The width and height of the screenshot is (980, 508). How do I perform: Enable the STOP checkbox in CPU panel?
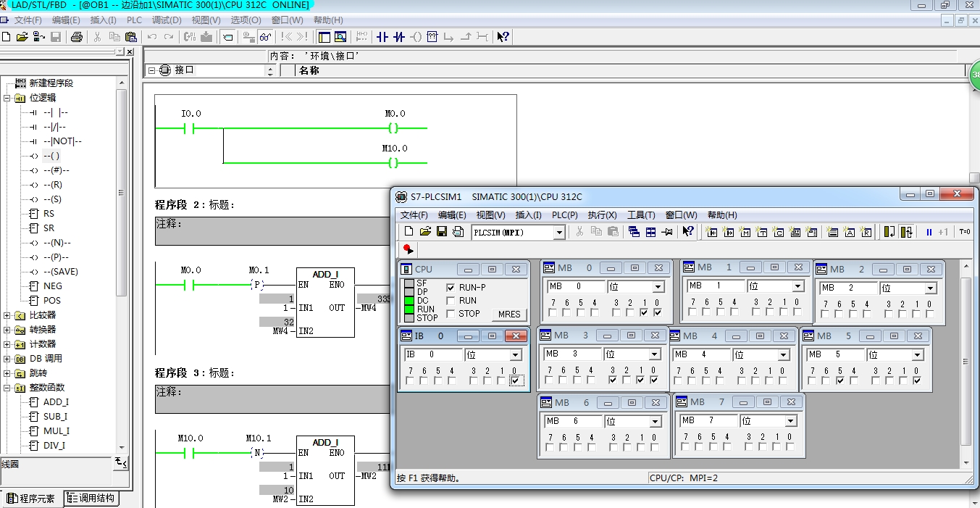tap(451, 314)
